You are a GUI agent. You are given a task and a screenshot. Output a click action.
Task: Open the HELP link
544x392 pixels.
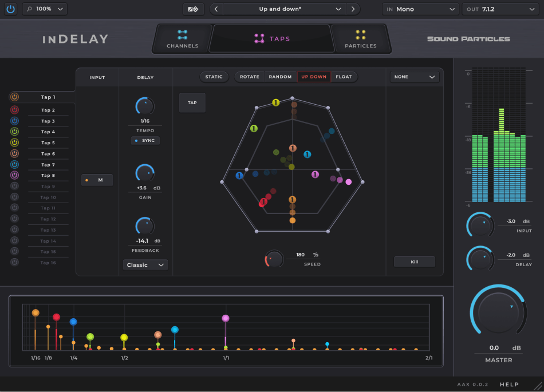click(x=509, y=385)
